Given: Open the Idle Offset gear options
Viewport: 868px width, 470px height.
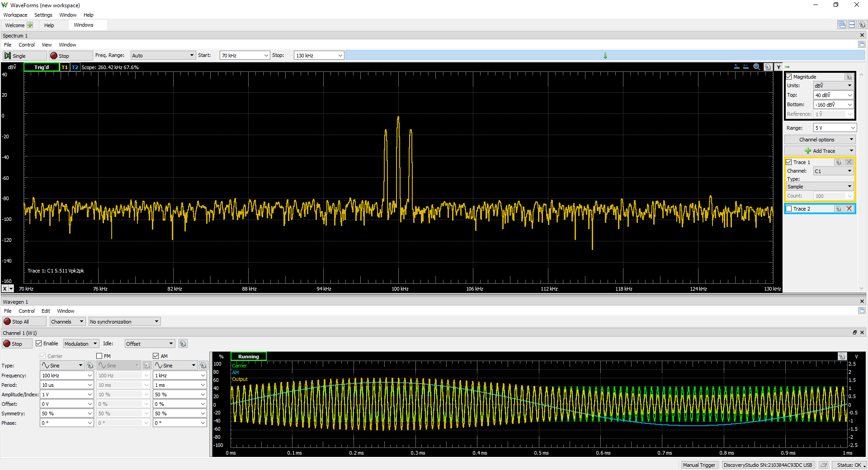Looking at the screenshot, I should coord(183,344).
